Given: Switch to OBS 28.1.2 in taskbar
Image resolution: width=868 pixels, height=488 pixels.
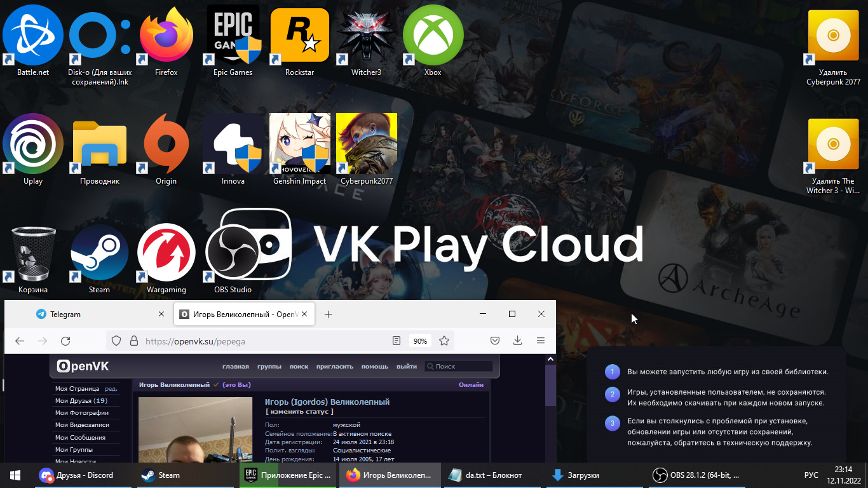Looking at the screenshot, I should tap(698, 475).
